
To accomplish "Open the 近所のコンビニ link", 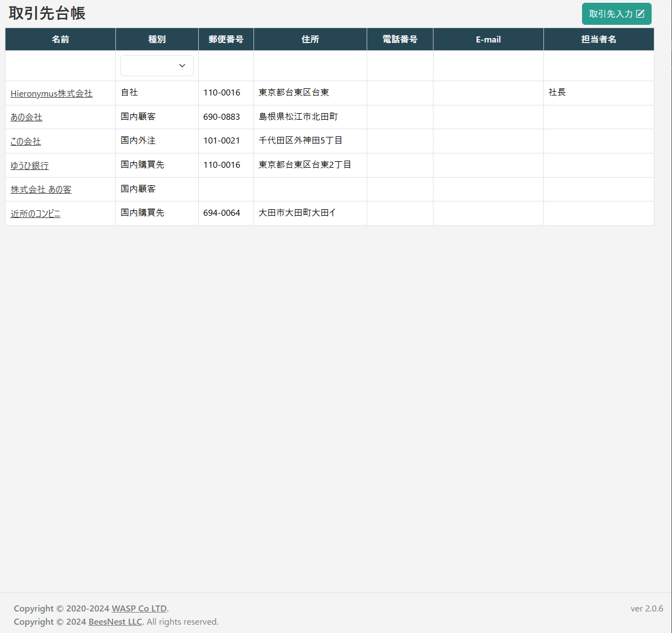I will (35, 214).
